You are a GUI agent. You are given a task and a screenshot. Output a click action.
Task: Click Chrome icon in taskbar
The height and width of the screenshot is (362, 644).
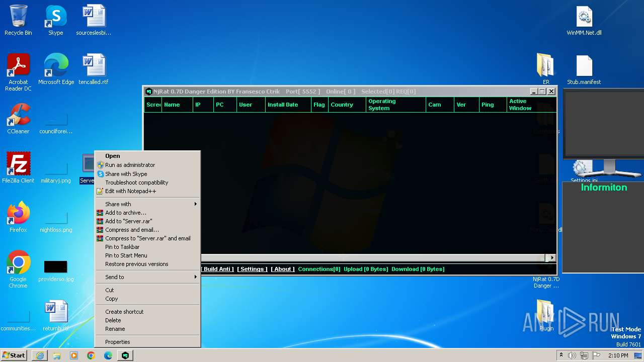tap(91, 355)
